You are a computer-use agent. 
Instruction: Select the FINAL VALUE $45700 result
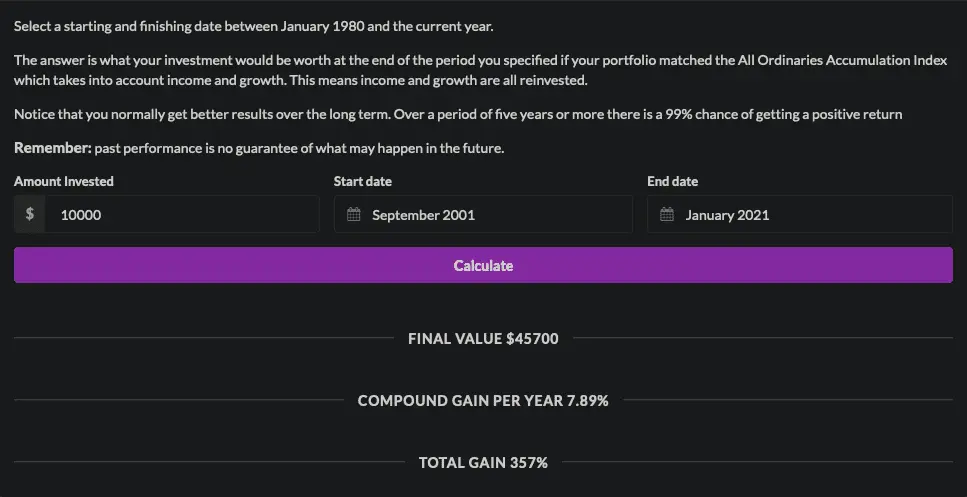(x=483, y=338)
